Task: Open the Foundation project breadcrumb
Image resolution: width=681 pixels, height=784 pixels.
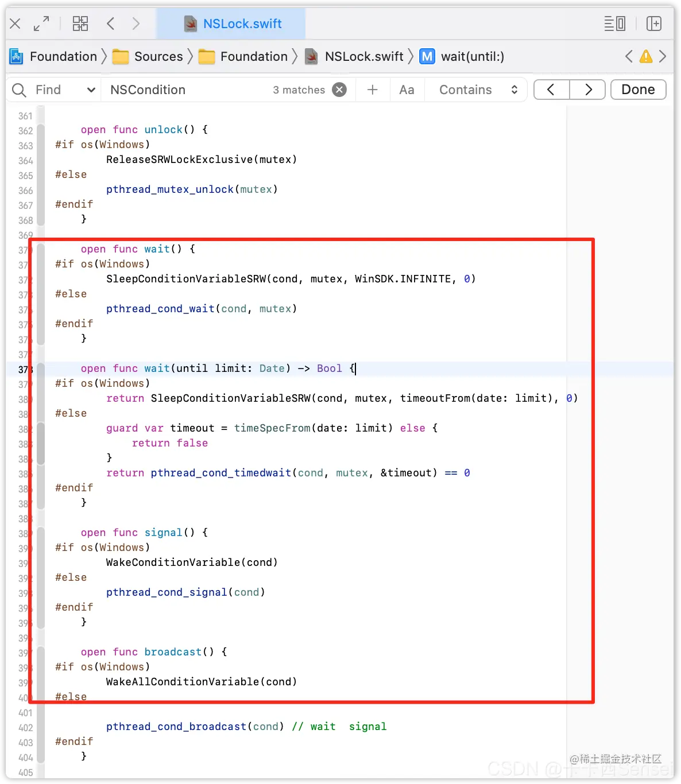Action: point(63,56)
